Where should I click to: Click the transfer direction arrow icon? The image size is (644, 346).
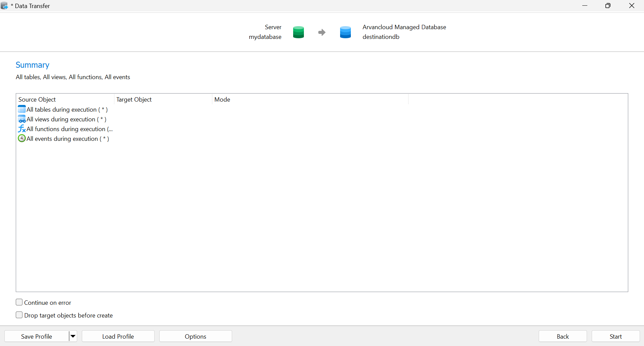(322, 32)
